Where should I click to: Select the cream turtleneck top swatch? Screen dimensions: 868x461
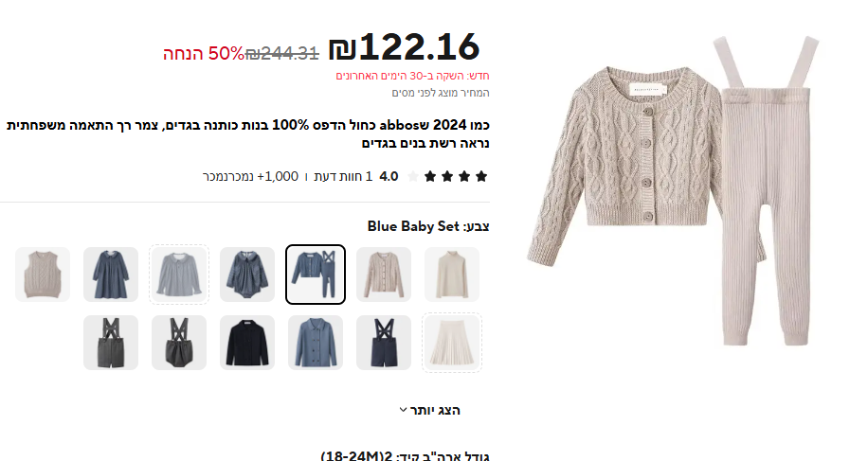coord(452,275)
